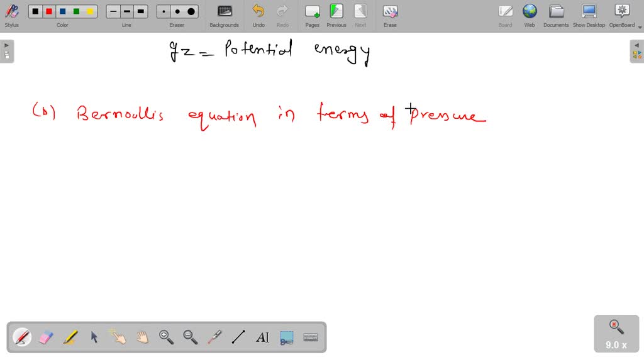Pick the green color swatch
The width and height of the screenshot is (644, 362).
[x=75, y=11]
